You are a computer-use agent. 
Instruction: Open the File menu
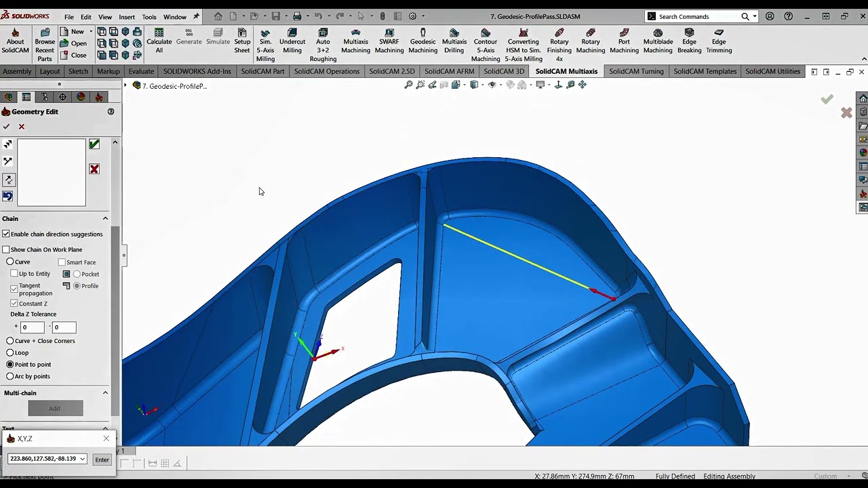[x=69, y=17]
